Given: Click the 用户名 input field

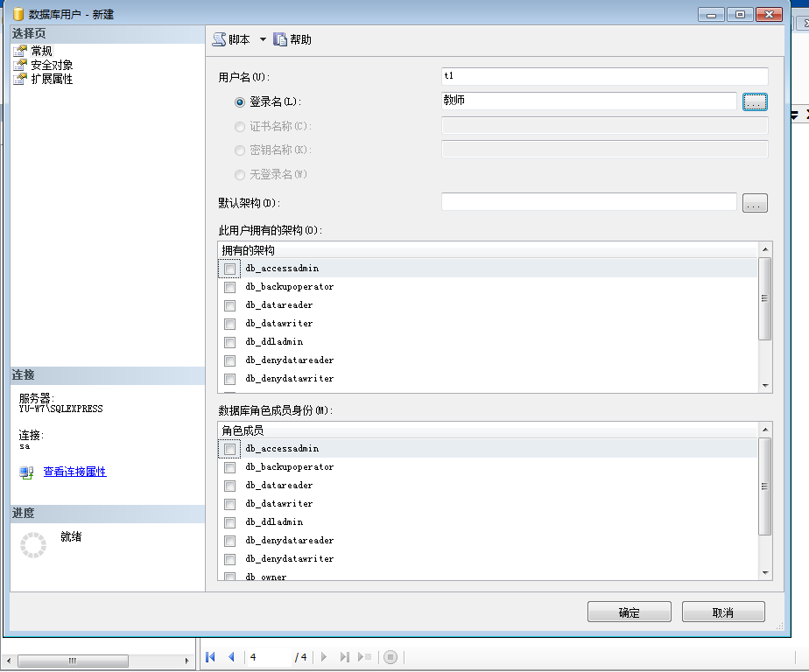Looking at the screenshot, I should [x=605, y=76].
